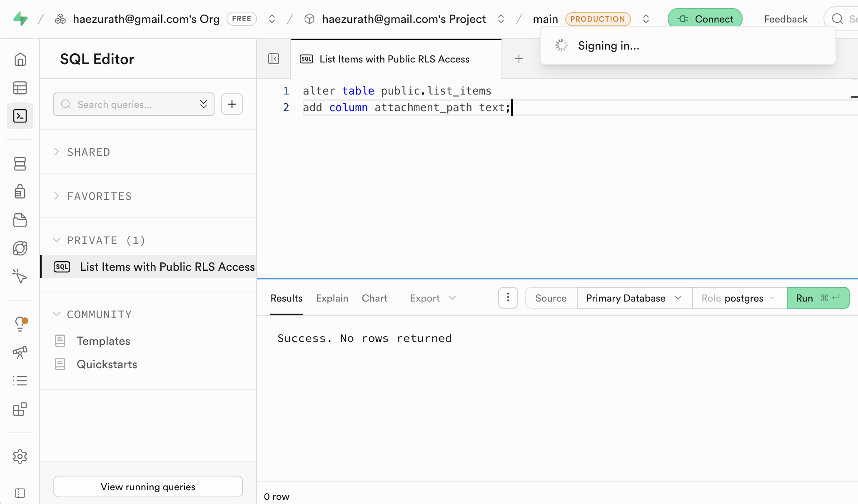Open the Storage folder icon

[20, 220]
